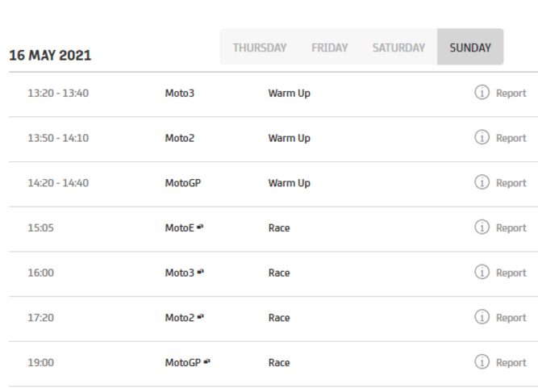Screen dimensions: 538x392
Task: Open the Report link for Moto3 Warm Up
Action: [x=511, y=94]
